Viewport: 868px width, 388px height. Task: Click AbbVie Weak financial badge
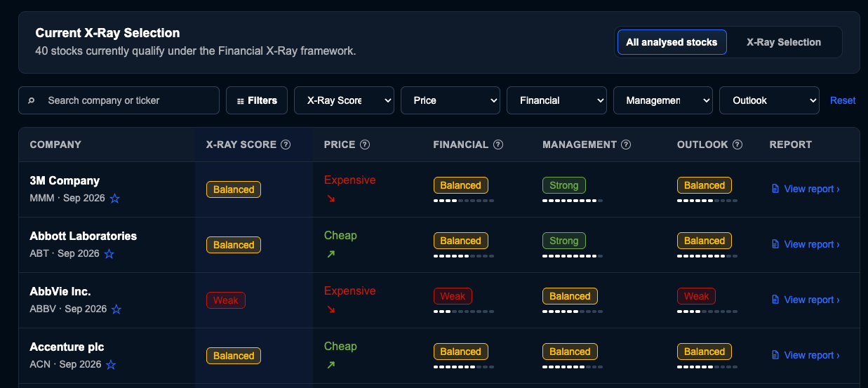(x=453, y=296)
